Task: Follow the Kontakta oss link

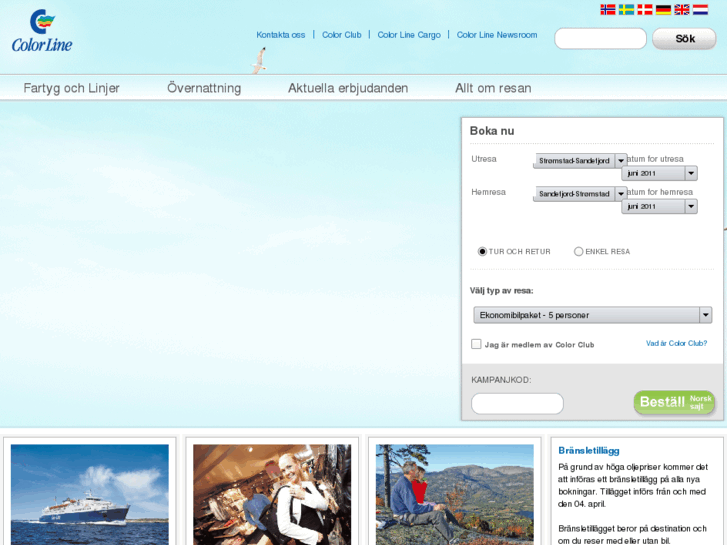Action: (x=281, y=35)
